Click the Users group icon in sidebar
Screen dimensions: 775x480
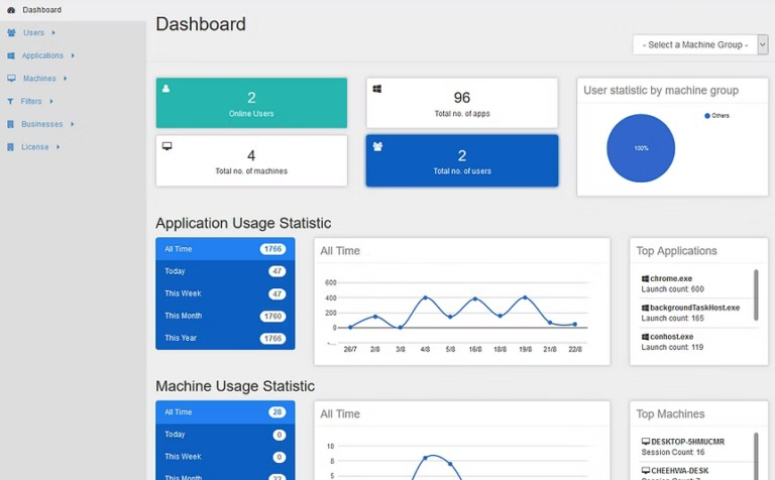click(11, 33)
